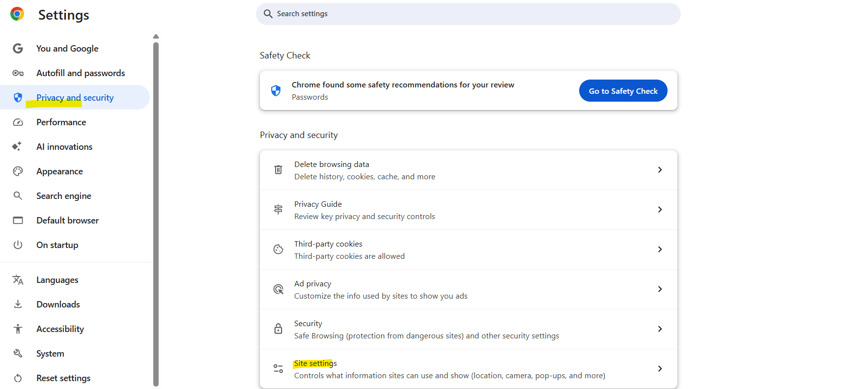Click sidebar scrollbar up arrow
Viewport: 868px width, 389px height.
[156, 36]
